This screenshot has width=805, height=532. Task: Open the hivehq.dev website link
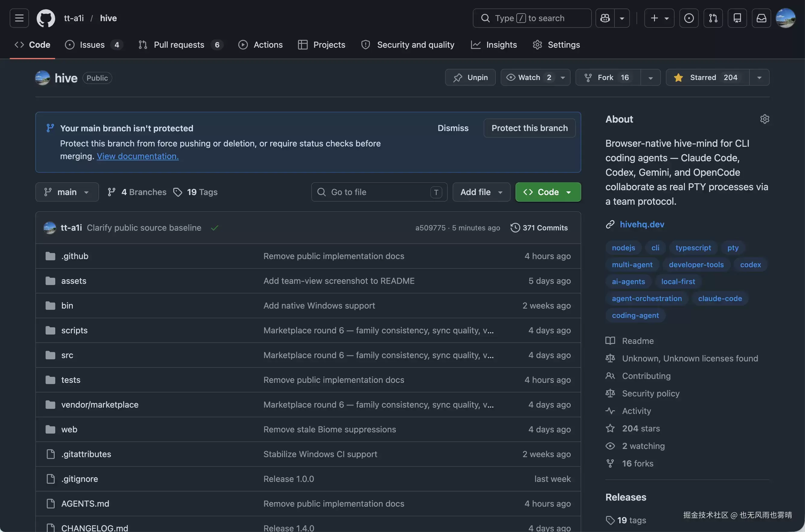(641, 224)
